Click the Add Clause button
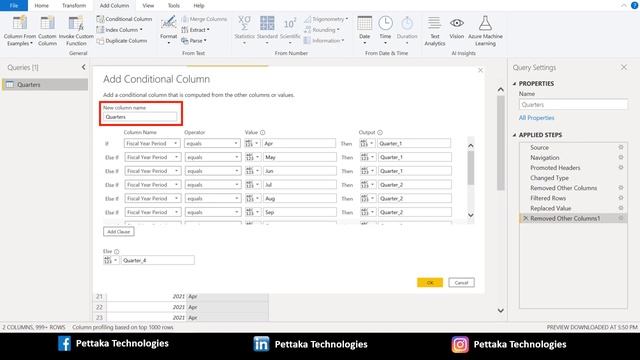This screenshot has width=640, height=360. pos(118,231)
